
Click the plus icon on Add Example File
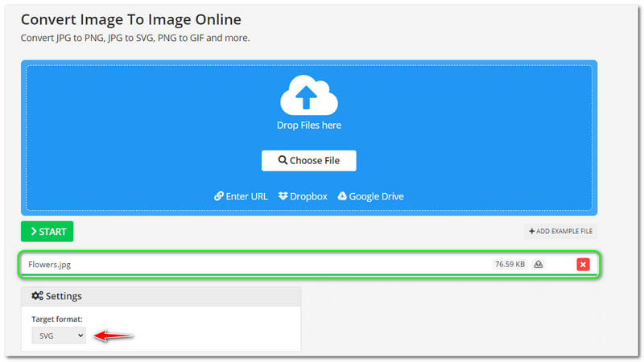click(531, 232)
